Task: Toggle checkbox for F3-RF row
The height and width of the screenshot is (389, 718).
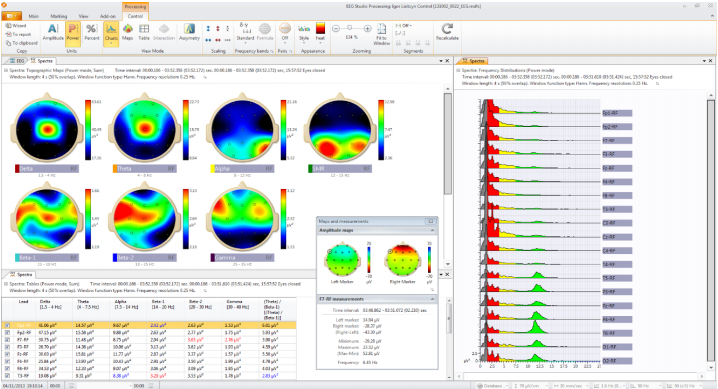Action: 7,347
